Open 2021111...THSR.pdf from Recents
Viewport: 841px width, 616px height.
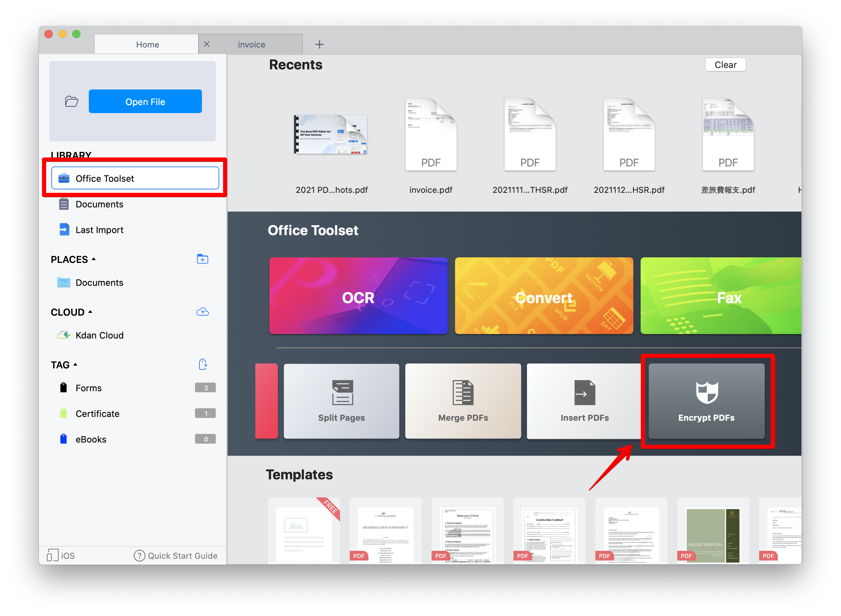[x=530, y=134]
